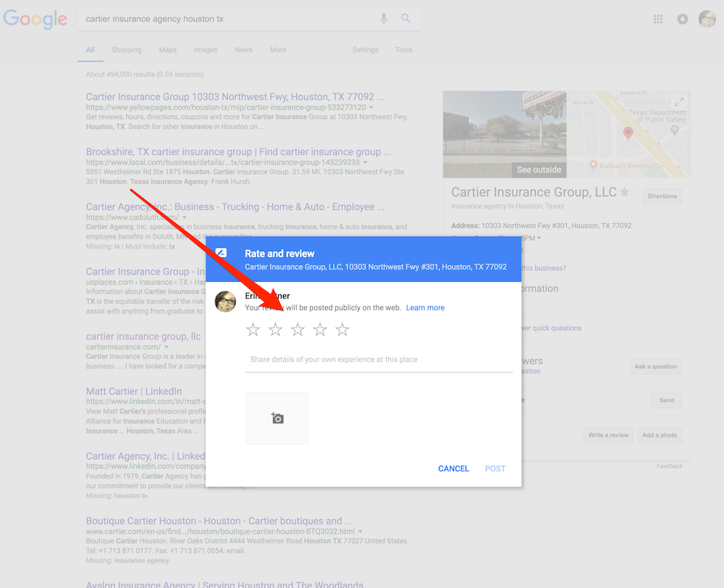Open the Cartier Insurance Group usplaces result

146,272
